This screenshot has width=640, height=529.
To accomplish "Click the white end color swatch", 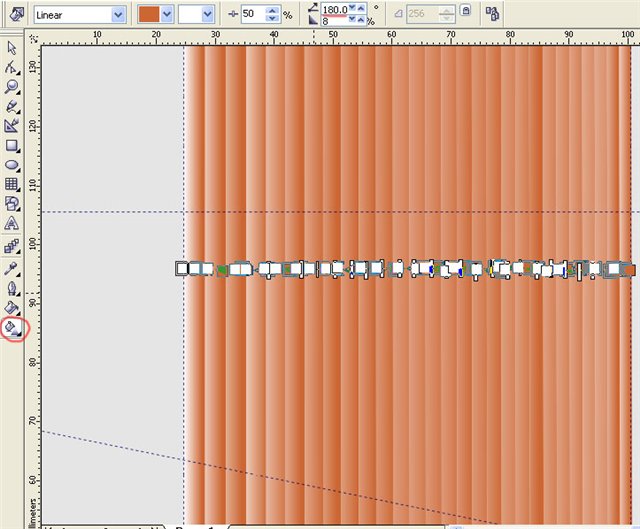I will click(190, 14).
